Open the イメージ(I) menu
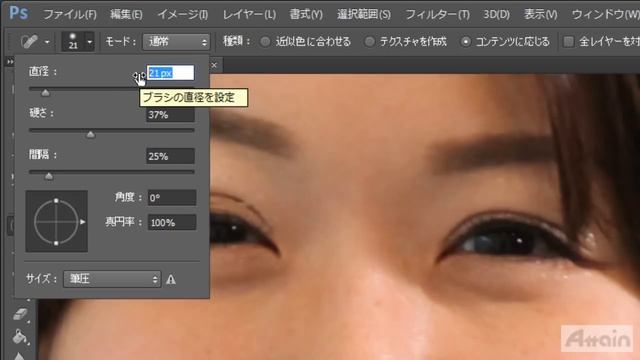Screen dimensions: 640x360 (182, 15)
